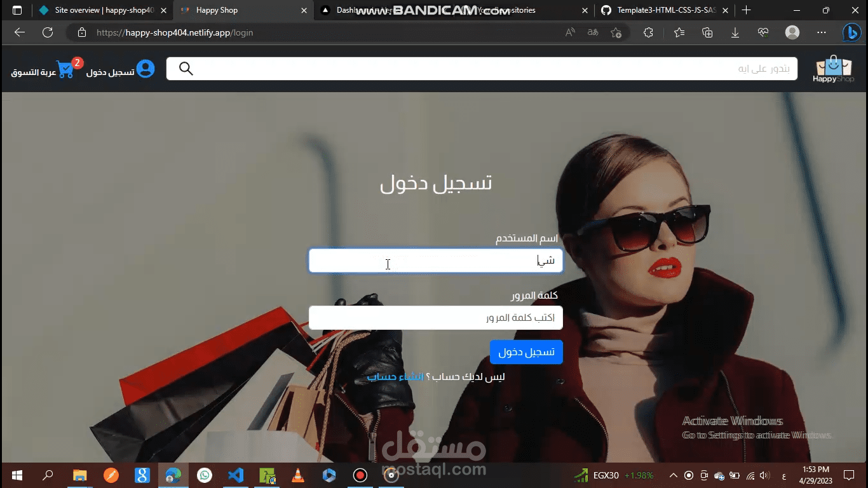Open Read aloud icon in address bar
This screenshot has height=488, width=868.
pos(570,32)
